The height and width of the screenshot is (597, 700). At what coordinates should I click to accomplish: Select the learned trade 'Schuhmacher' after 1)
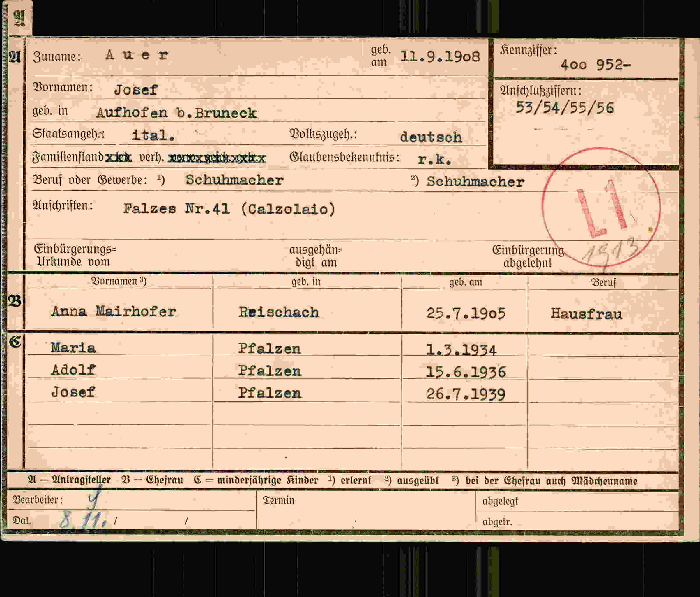[234, 180]
